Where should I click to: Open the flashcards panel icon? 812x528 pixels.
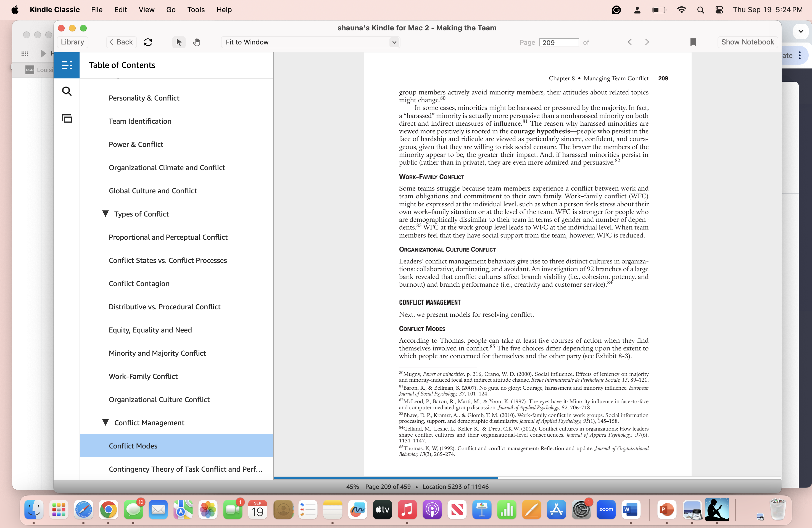point(67,118)
